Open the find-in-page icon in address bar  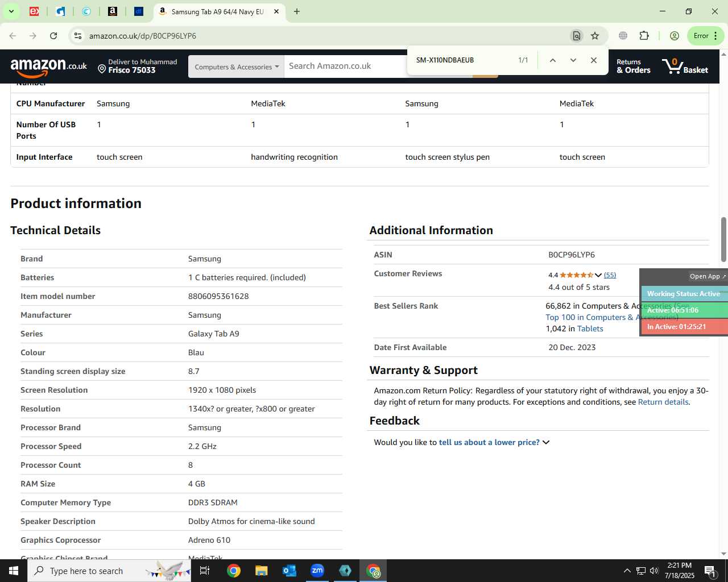tap(577, 36)
